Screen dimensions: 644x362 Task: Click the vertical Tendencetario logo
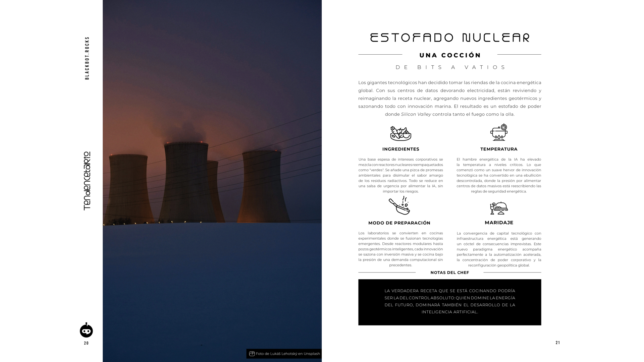(x=87, y=181)
